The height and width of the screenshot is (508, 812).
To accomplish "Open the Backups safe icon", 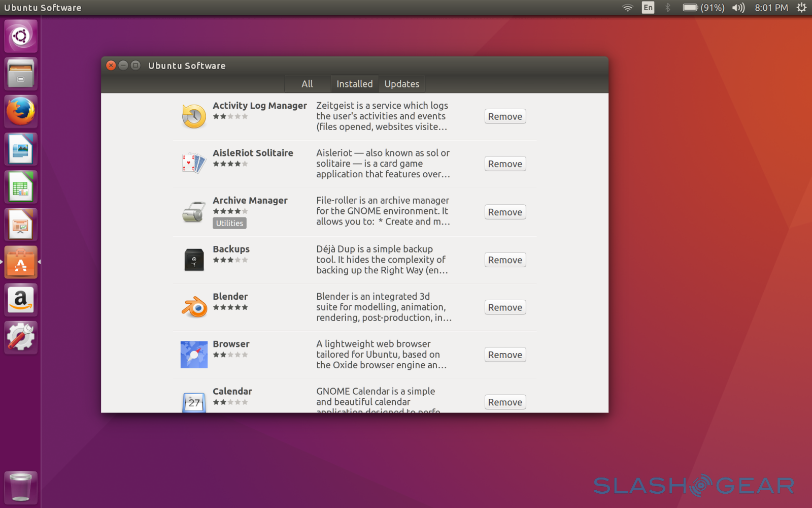I will pyautogui.click(x=194, y=260).
